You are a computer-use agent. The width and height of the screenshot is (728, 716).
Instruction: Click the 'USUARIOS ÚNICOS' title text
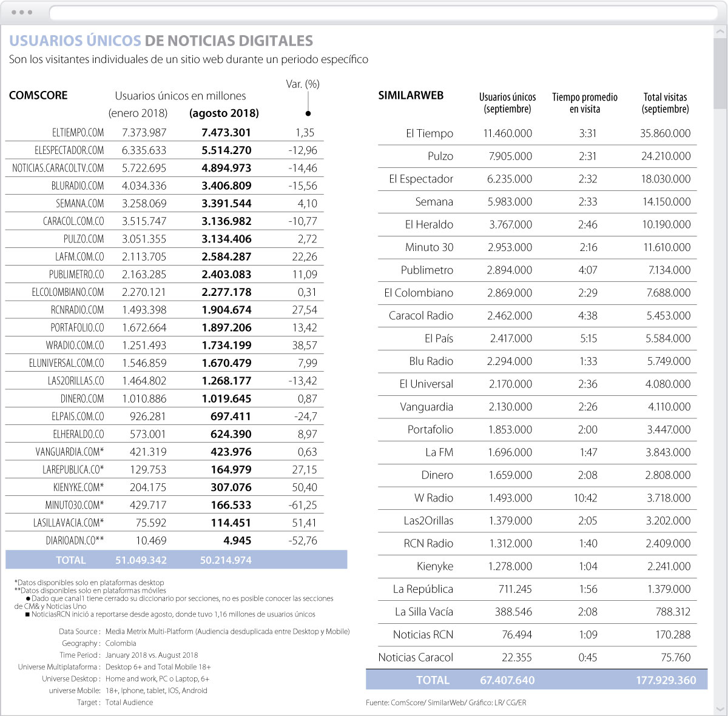tap(75, 41)
